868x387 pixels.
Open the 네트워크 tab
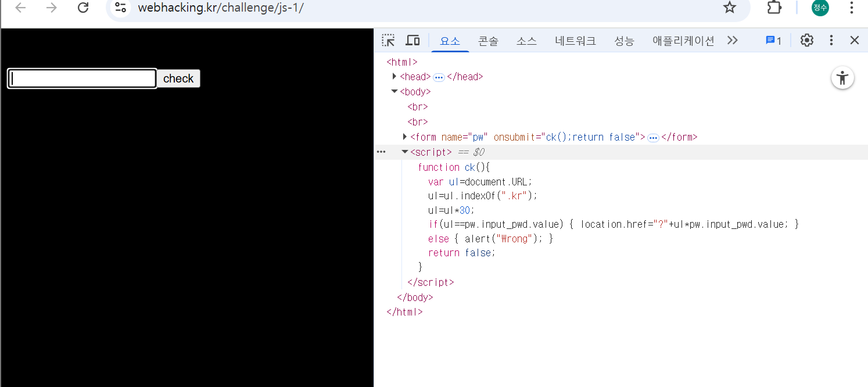575,41
